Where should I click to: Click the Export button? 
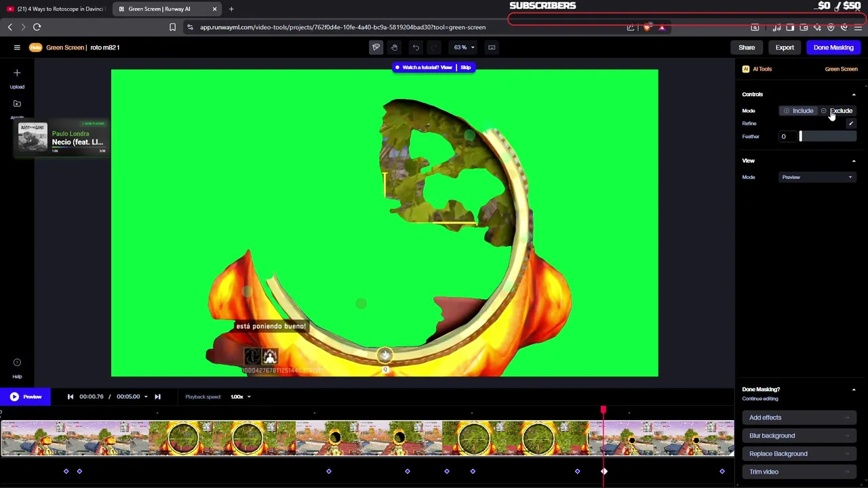click(785, 47)
